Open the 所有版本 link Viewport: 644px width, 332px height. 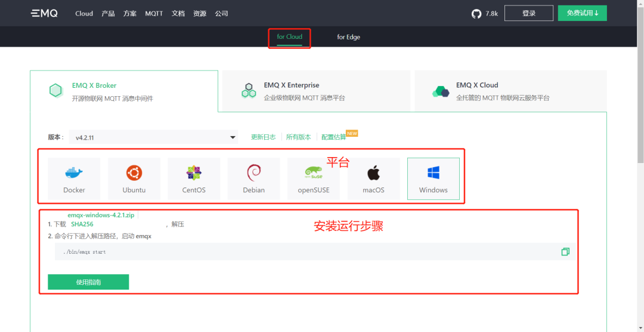click(x=299, y=137)
